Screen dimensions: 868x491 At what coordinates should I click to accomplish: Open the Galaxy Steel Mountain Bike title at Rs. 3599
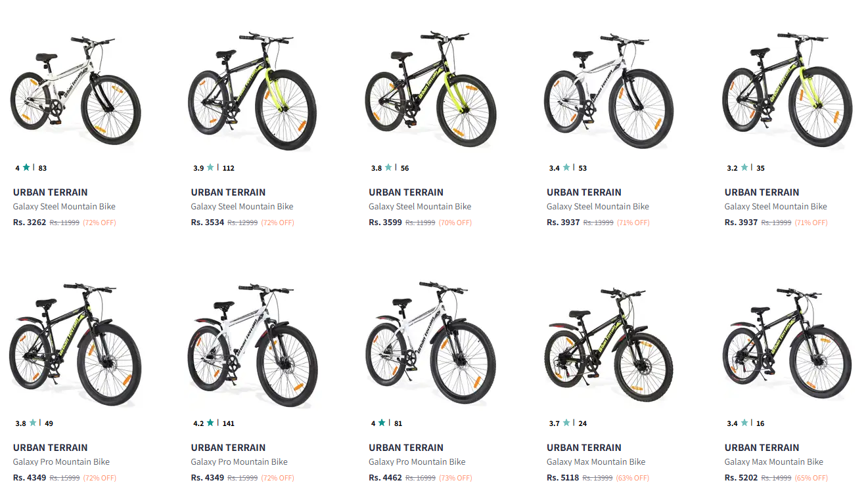pos(420,206)
